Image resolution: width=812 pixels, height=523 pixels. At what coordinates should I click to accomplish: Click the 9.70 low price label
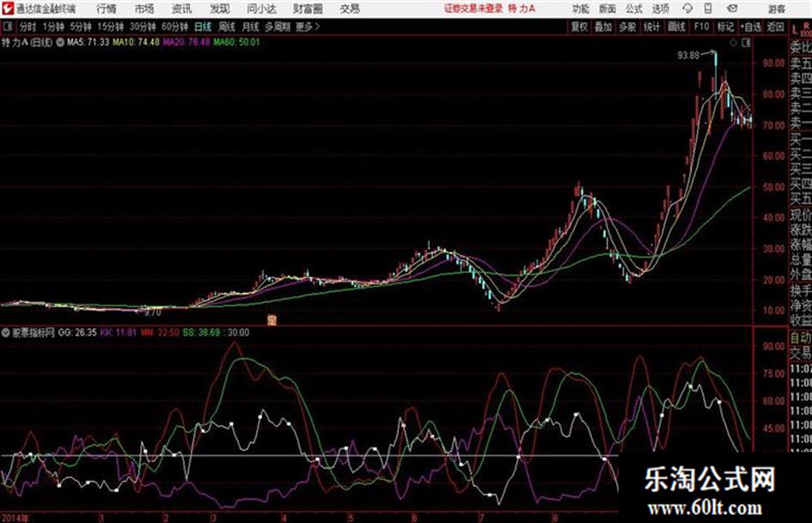tap(153, 313)
